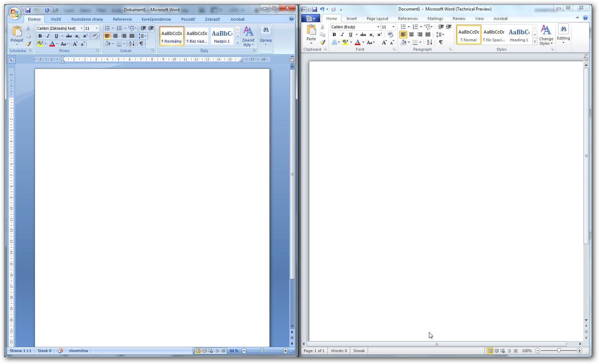Toggle Italic in the right Word window
The height and width of the screenshot is (364, 599).
pyautogui.click(x=342, y=35)
